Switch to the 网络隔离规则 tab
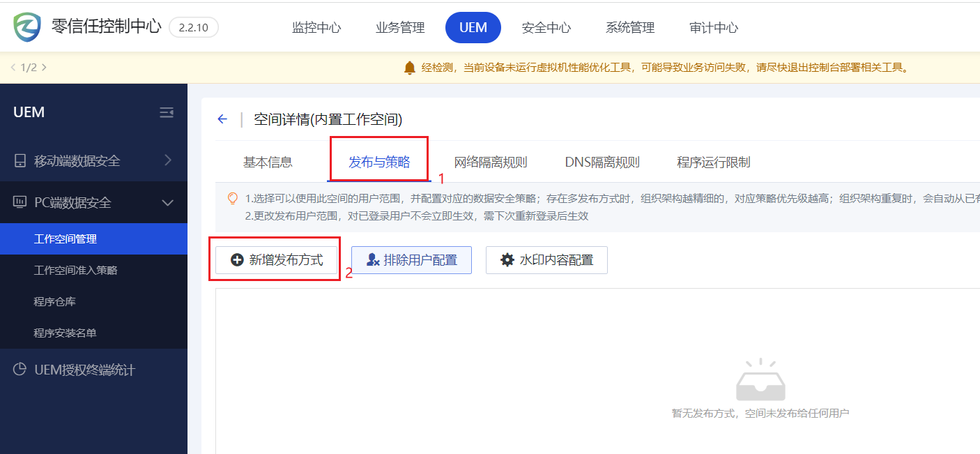980x454 pixels. pos(491,162)
